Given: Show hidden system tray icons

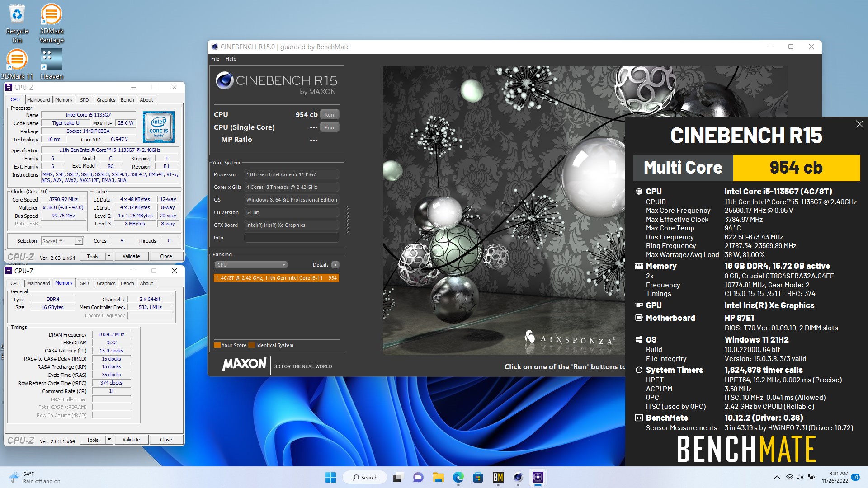Looking at the screenshot, I should (x=777, y=477).
